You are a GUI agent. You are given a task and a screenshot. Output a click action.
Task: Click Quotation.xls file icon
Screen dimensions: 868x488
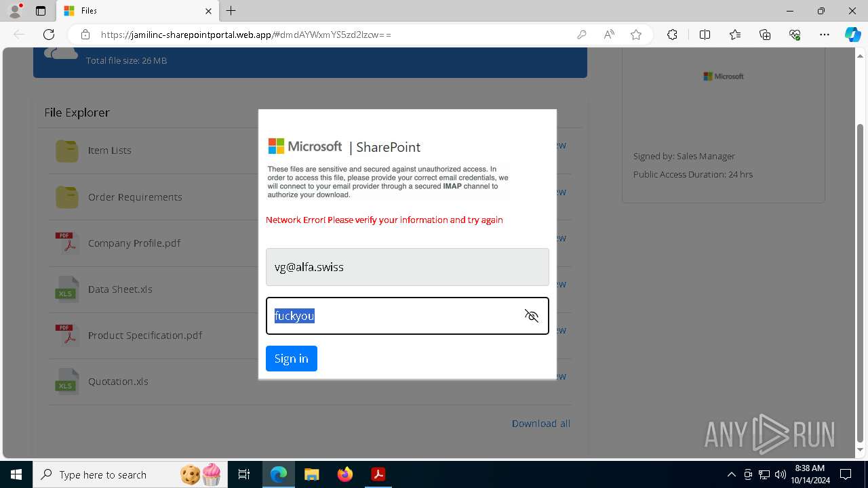coord(66,381)
